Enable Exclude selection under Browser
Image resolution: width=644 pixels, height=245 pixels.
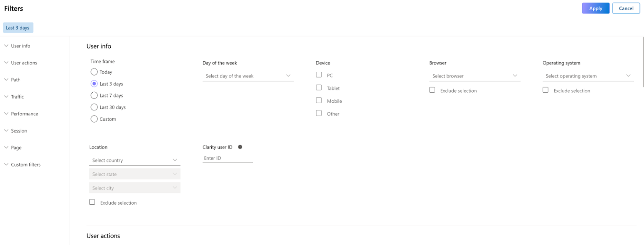[x=432, y=90]
